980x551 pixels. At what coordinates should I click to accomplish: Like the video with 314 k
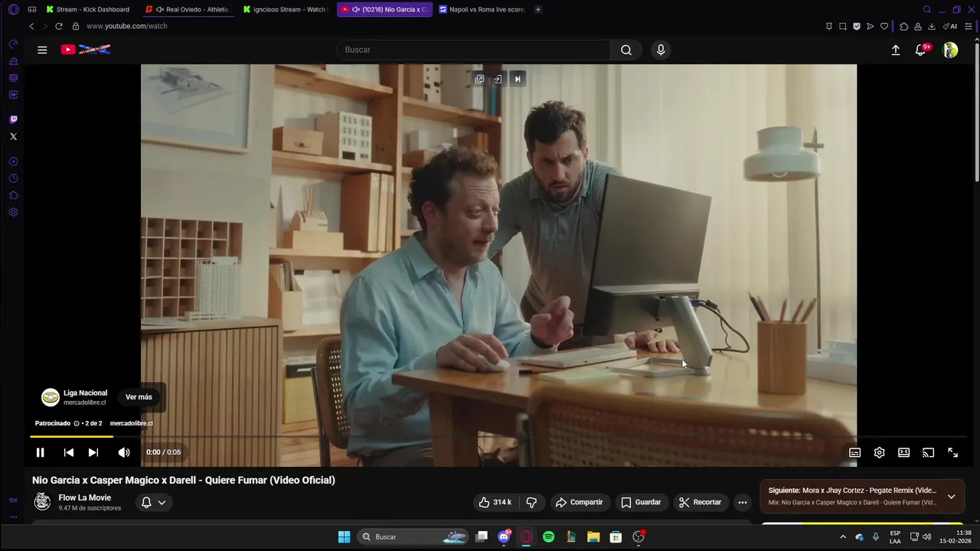pyautogui.click(x=495, y=502)
